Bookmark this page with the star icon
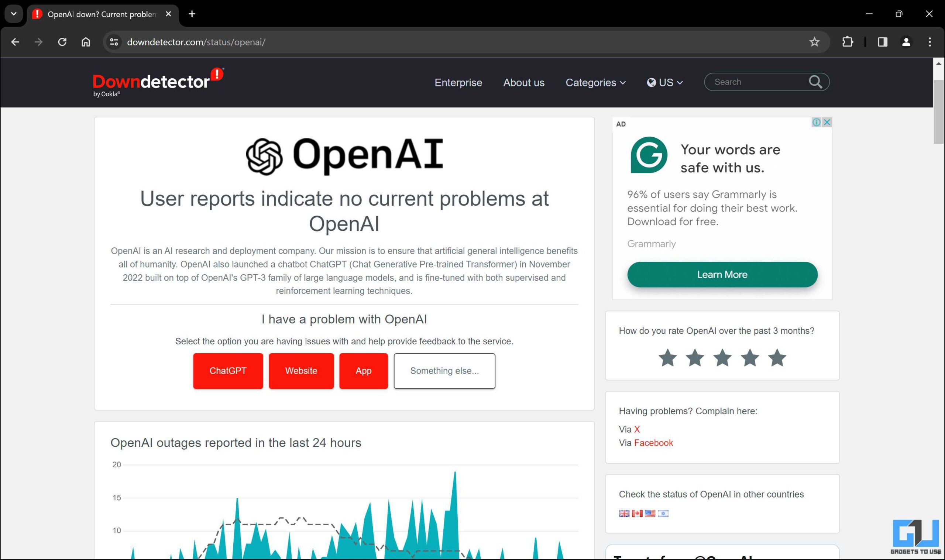Screen dimensions: 945x560 [x=814, y=42]
